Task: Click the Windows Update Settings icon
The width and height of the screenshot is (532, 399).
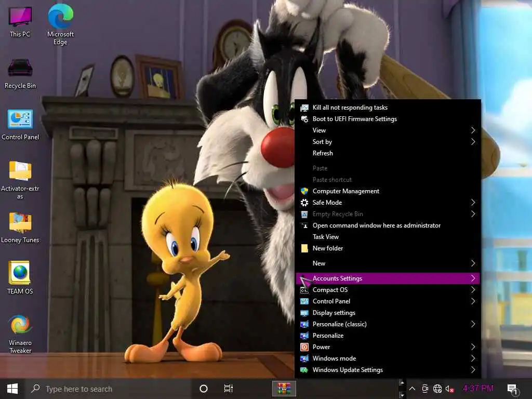Action: (x=304, y=370)
